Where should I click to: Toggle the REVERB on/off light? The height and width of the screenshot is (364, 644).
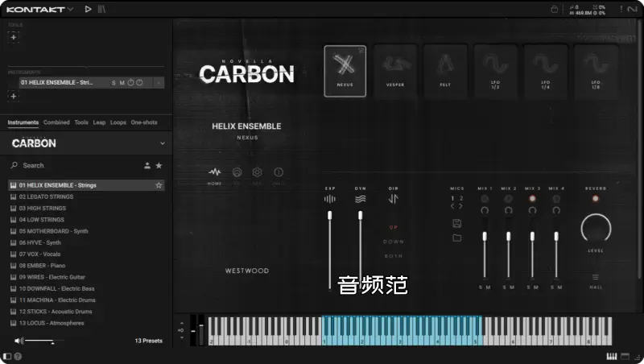click(x=596, y=198)
